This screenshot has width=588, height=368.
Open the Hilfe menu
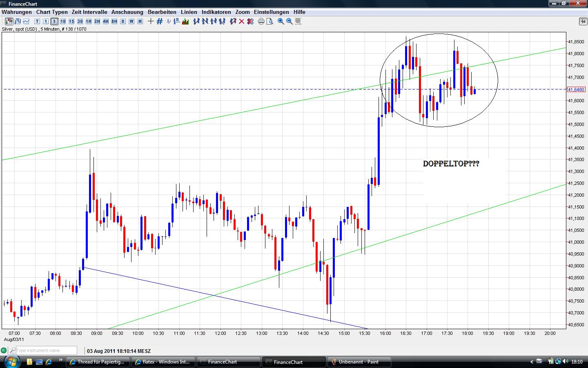299,12
